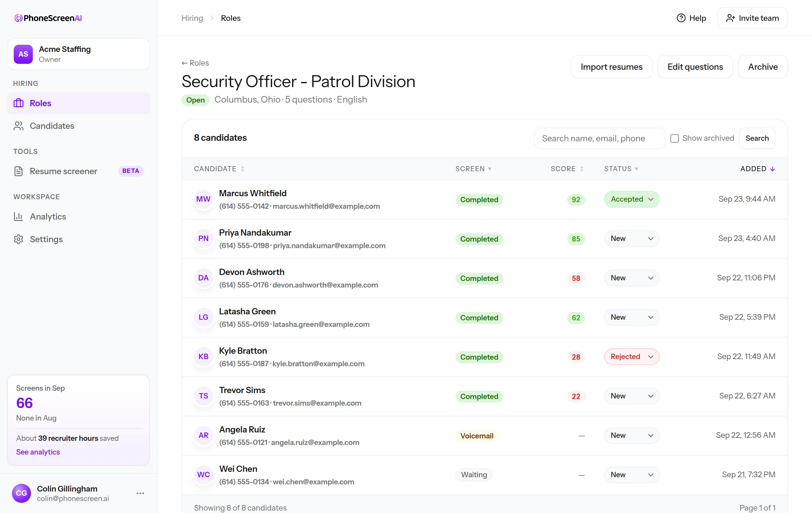The height and width of the screenshot is (513, 812).
Task: Open Angela Ruiz's status dropdown
Action: click(x=632, y=435)
